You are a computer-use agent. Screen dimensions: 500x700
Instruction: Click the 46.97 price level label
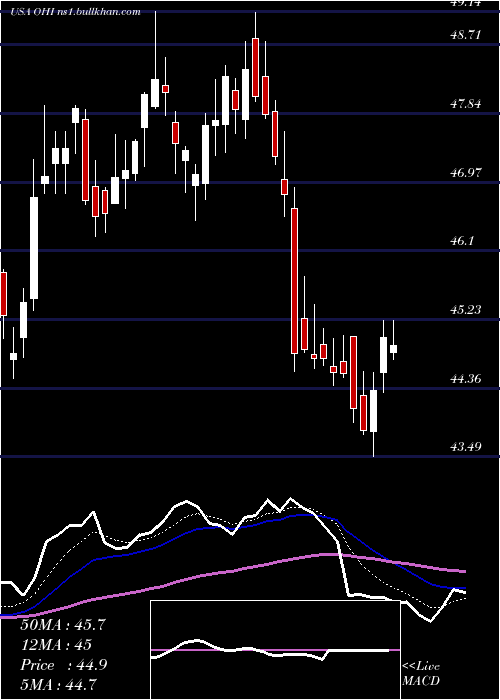466,172
